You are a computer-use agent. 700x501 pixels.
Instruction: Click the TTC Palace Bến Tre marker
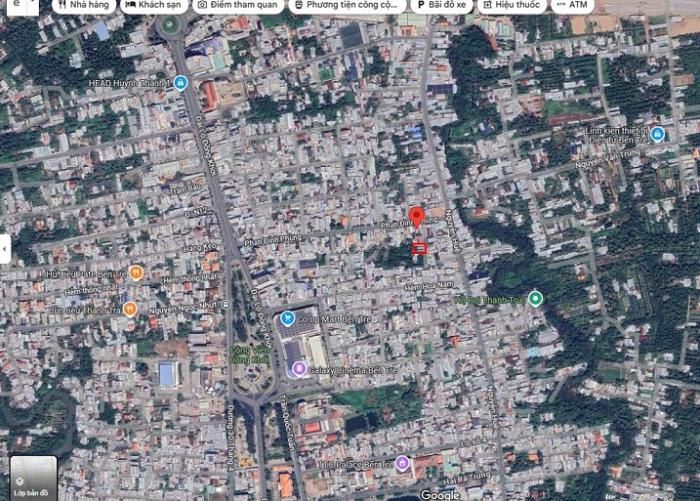[x=402, y=462]
